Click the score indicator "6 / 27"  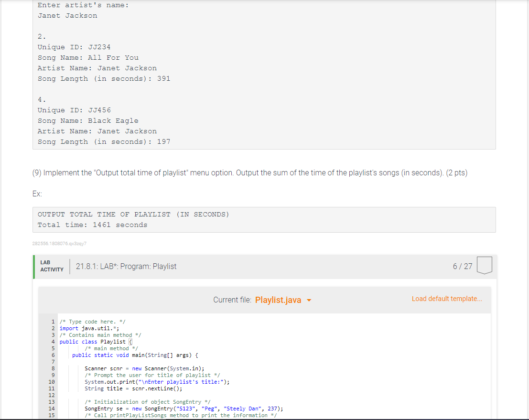(463, 266)
